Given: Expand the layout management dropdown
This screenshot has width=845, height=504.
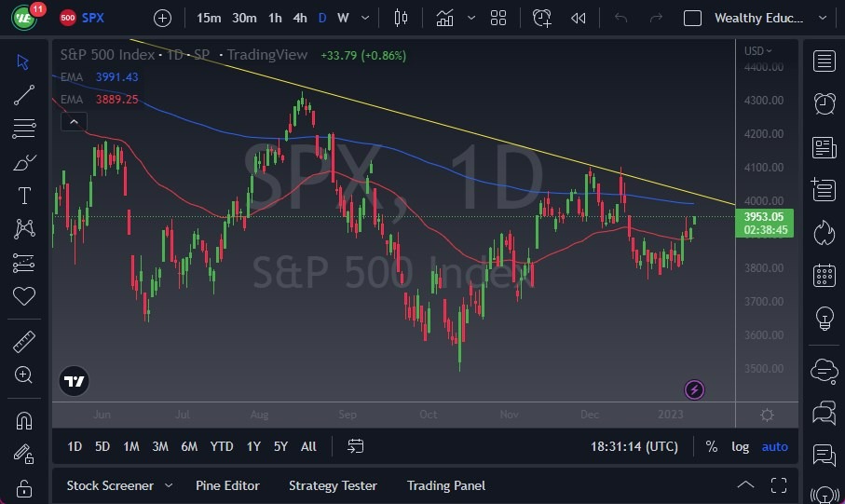Looking at the screenshot, I should click(823, 18).
